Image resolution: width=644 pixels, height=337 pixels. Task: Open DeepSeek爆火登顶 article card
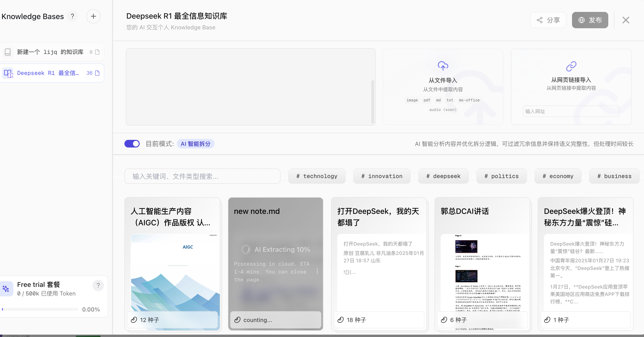click(586, 264)
